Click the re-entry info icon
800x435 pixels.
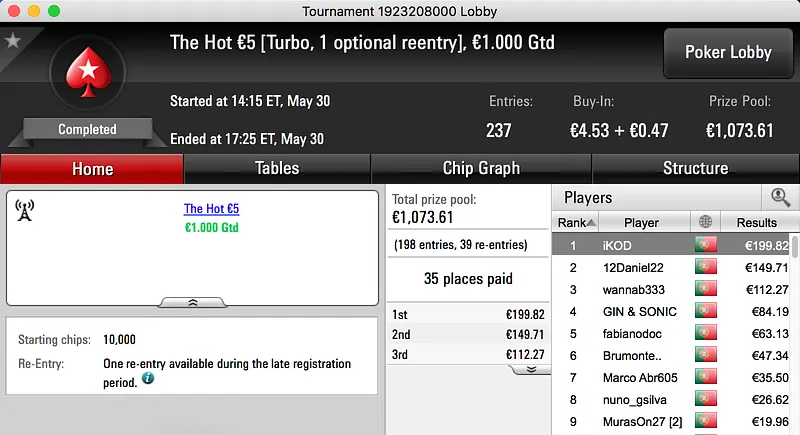[148, 379]
